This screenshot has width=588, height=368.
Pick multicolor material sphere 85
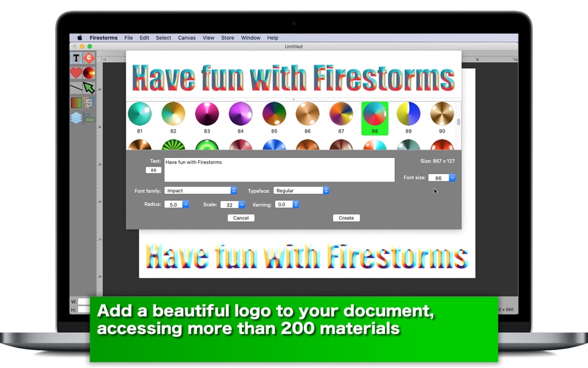click(x=274, y=113)
